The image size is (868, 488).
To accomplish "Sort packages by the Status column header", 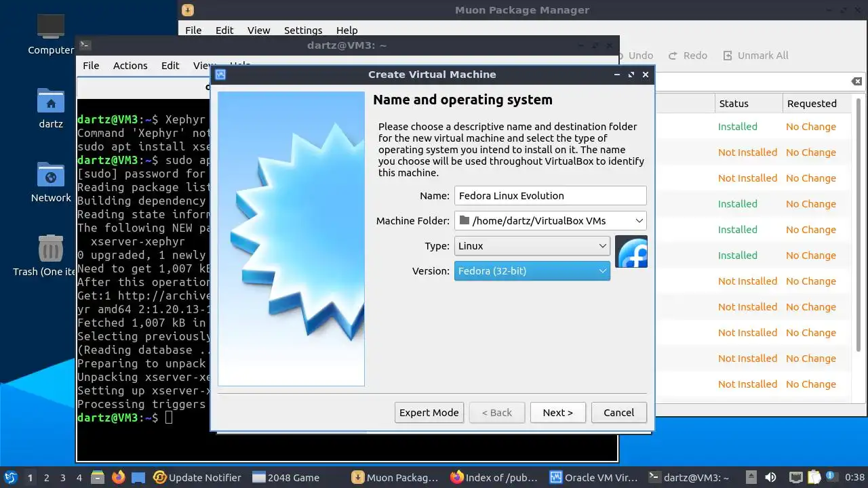I will (x=748, y=103).
